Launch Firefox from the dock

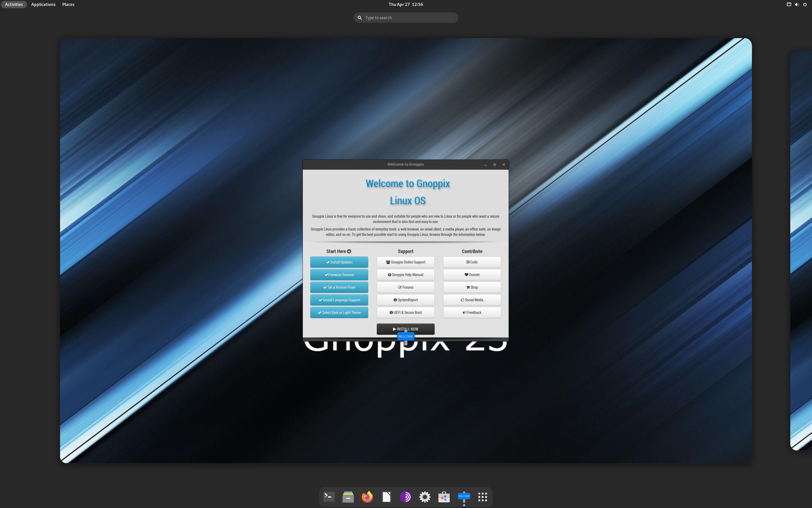tap(367, 497)
